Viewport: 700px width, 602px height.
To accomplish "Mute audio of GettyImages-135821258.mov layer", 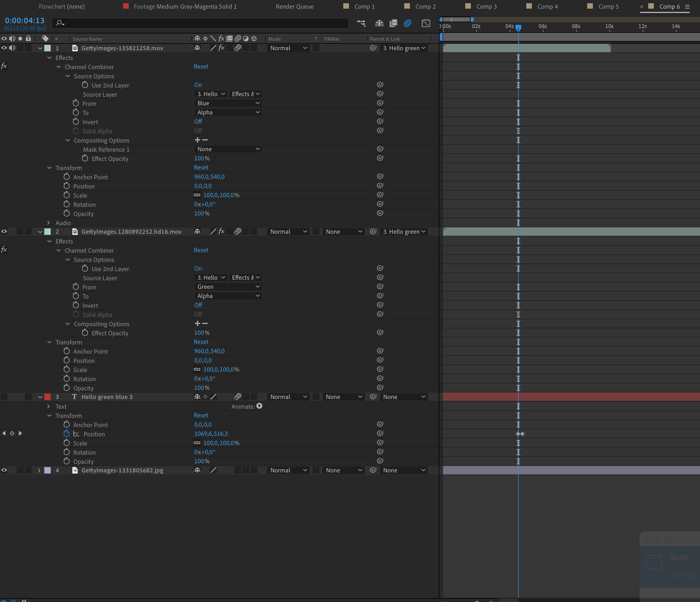I will [12, 48].
